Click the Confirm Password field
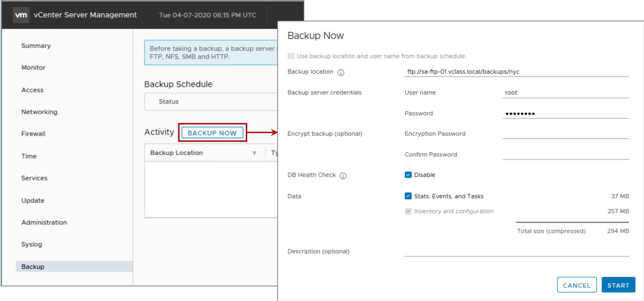The height and width of the screenshot is (301, 644). pos(566,155)
